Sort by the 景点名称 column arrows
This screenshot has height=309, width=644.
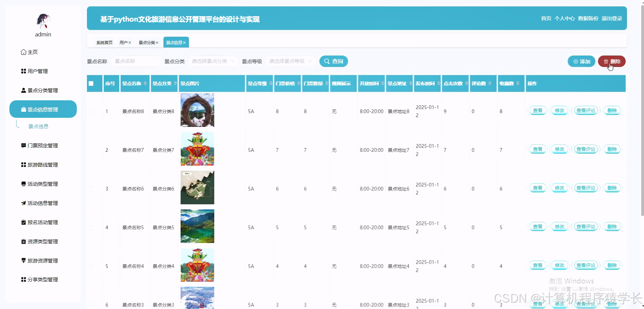(x=145, y=83)
